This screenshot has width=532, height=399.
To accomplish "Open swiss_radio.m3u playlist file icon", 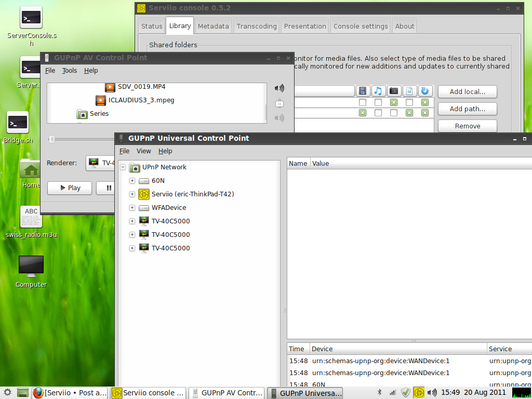I will tap(31, 217).
